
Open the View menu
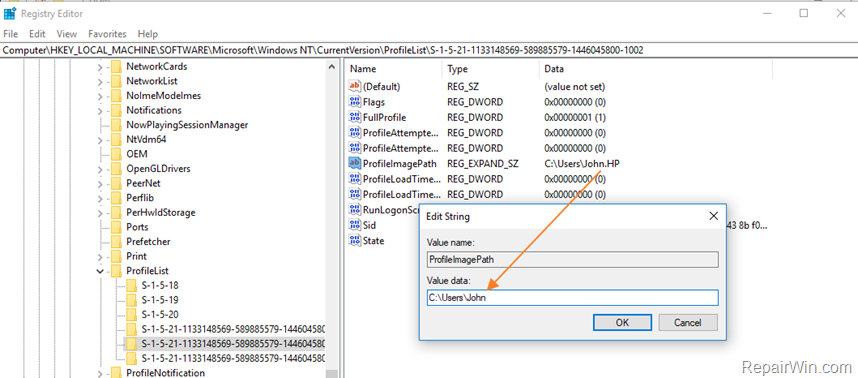point(67,34)
